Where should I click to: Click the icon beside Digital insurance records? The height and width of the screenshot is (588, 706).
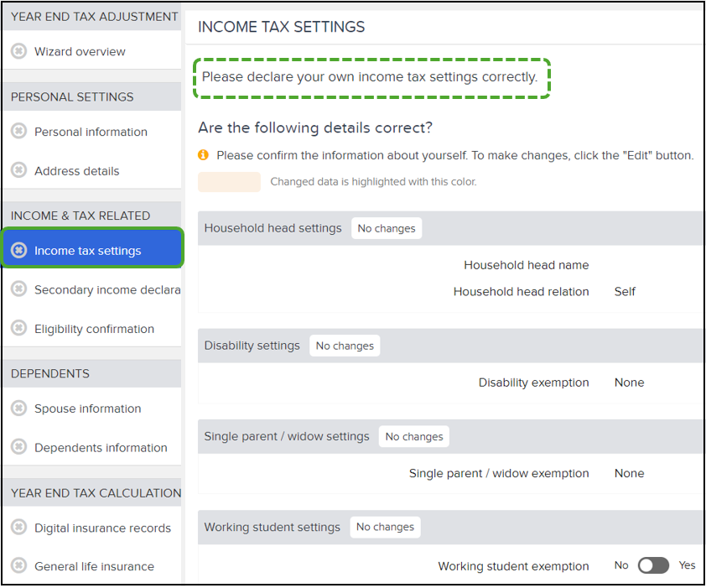(x=18, y=527)
